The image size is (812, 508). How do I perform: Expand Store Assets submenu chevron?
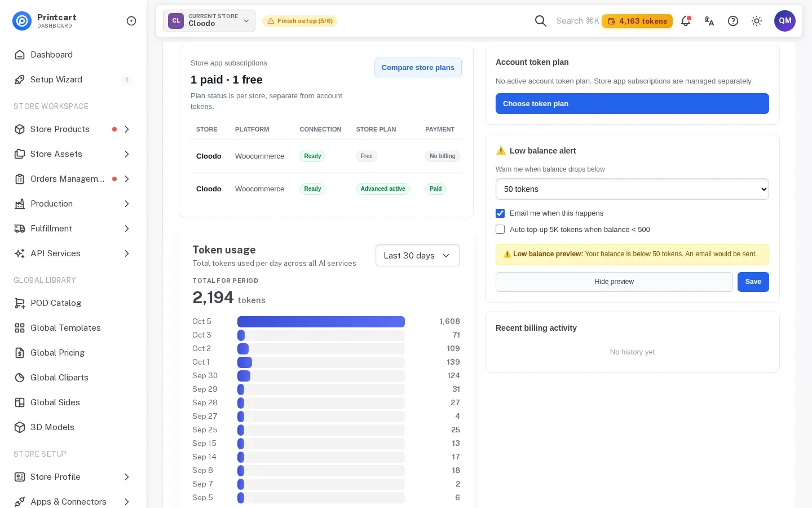click(x=127, y=154)
